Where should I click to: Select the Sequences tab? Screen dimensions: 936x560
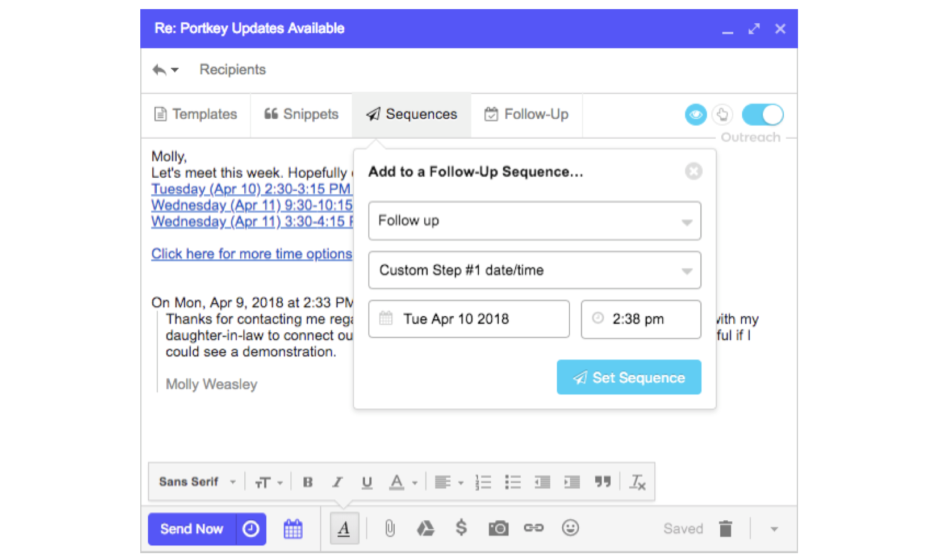click(x=412, y=114)
